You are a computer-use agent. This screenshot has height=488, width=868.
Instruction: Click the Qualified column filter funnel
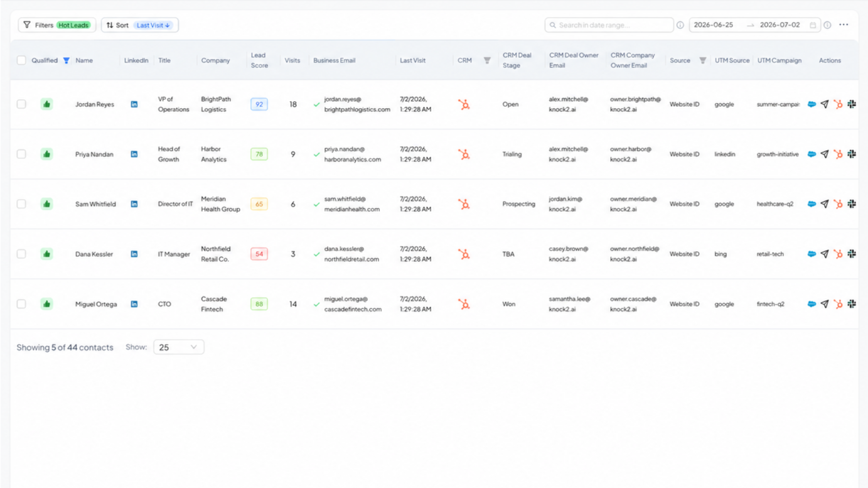(66, 60)
